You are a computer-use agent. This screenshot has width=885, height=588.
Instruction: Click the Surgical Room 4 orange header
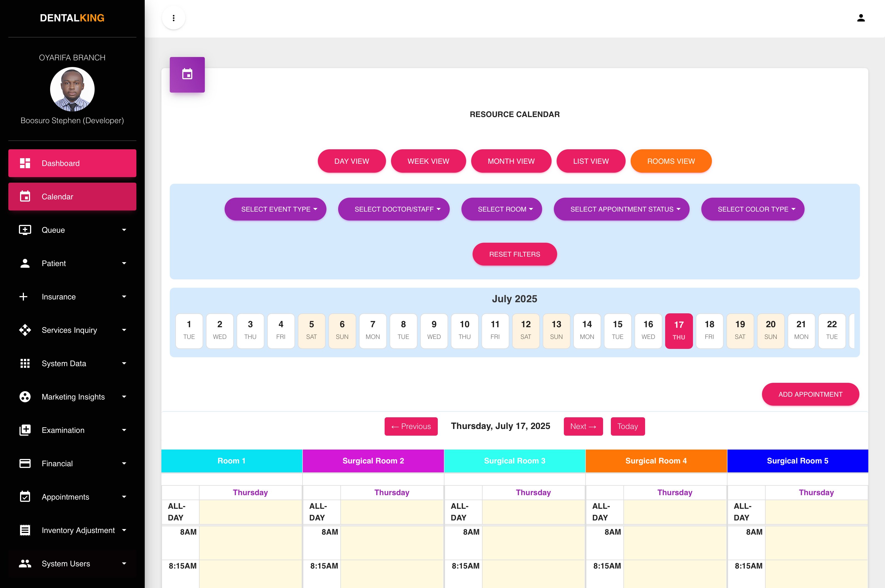point(656,461)
